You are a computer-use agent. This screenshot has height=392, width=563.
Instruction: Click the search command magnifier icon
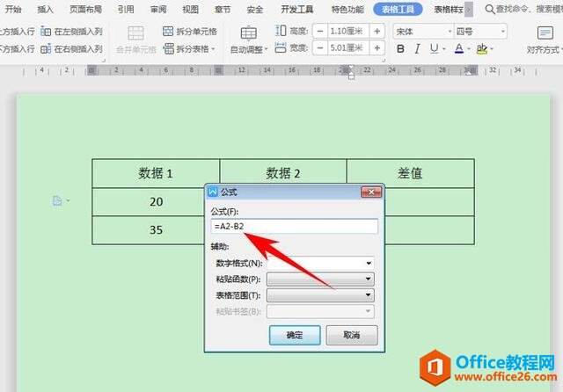(490, 9)
